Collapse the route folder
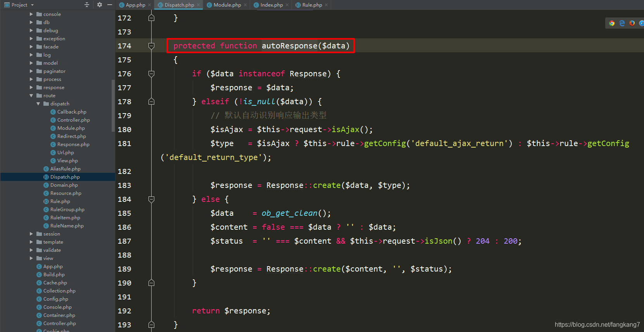Viewport: 644px width, 332px height. coord(31,95)
